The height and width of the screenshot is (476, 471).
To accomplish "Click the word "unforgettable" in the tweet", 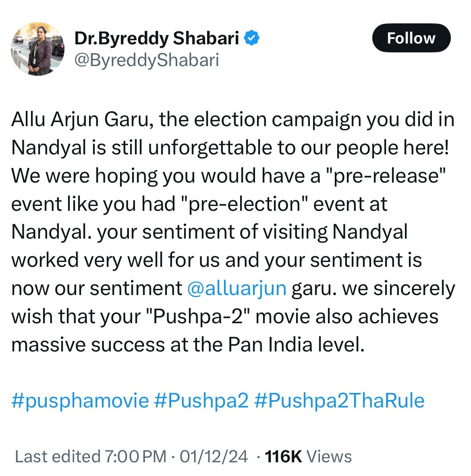I will tap(210, 148).
